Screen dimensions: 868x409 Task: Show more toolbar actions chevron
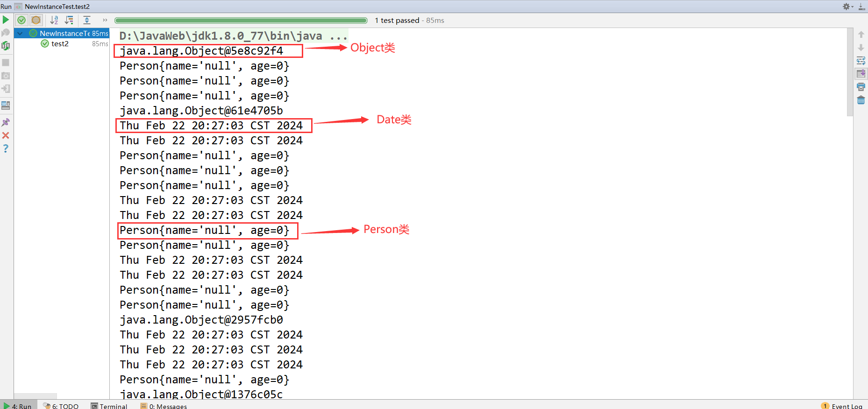pyautogui.click(x=105, y=20)
